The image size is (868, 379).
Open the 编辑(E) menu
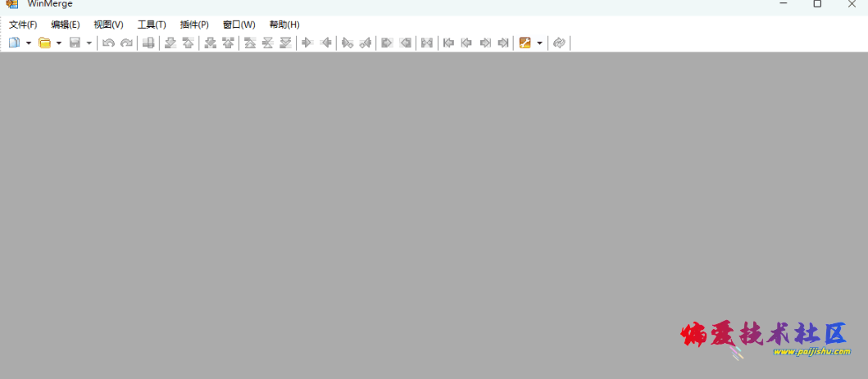(x=66, y=25)
